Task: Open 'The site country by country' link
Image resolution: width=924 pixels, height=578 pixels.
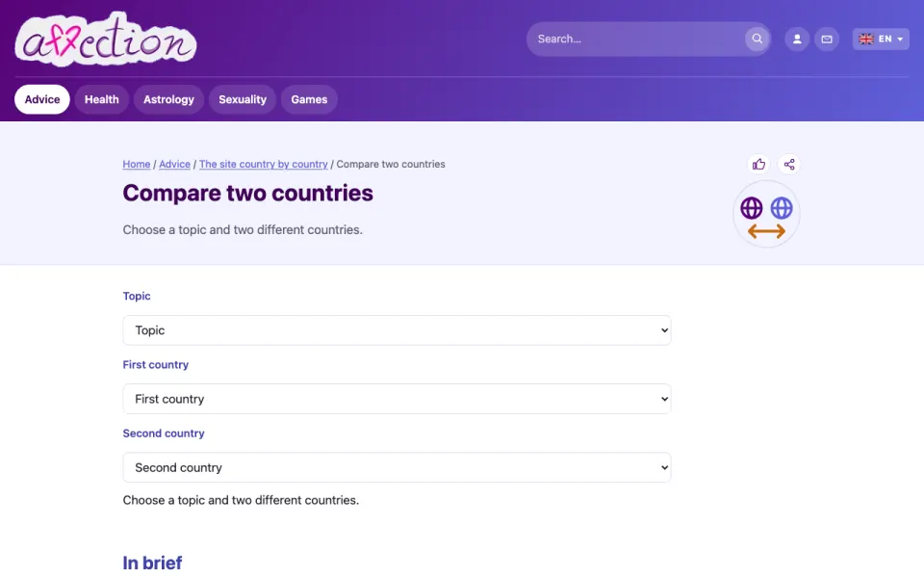Action: (264, 164)
